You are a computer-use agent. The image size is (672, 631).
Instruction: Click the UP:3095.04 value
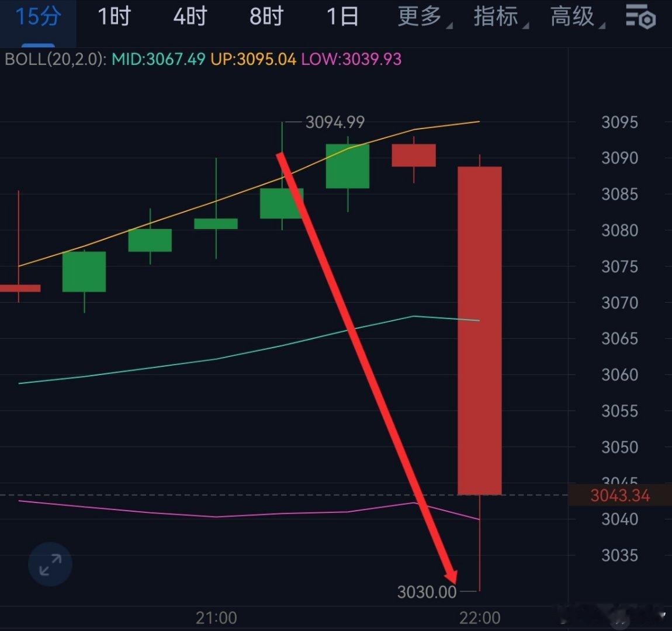pyautogui.click(x=253, y=59)
